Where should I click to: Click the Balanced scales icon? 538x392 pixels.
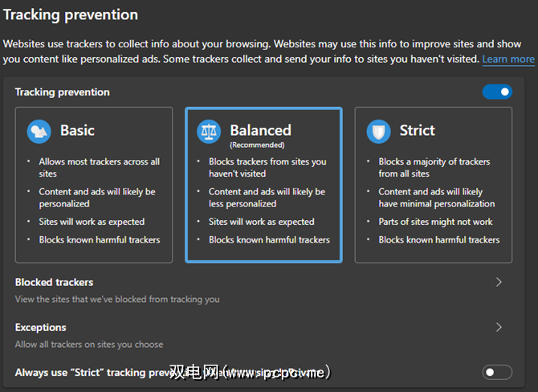tap(210, 131)
